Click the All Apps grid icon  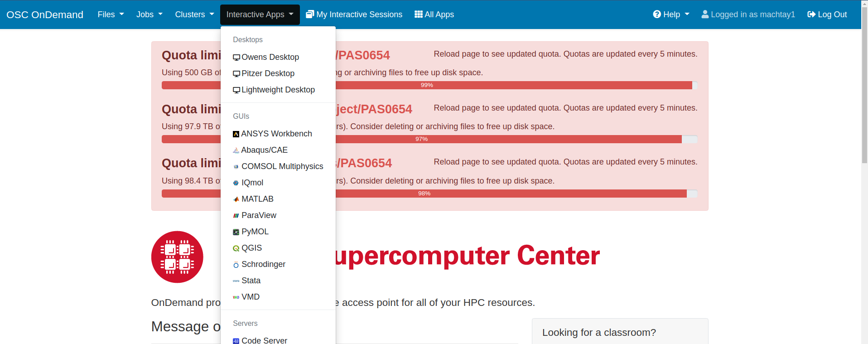coord(419,15)
